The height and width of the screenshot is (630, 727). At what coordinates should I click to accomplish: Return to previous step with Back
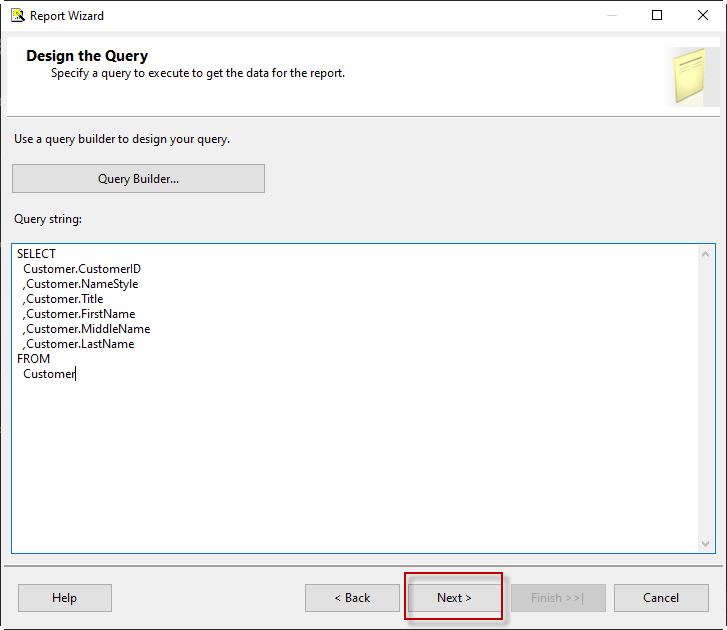(352, 598)
